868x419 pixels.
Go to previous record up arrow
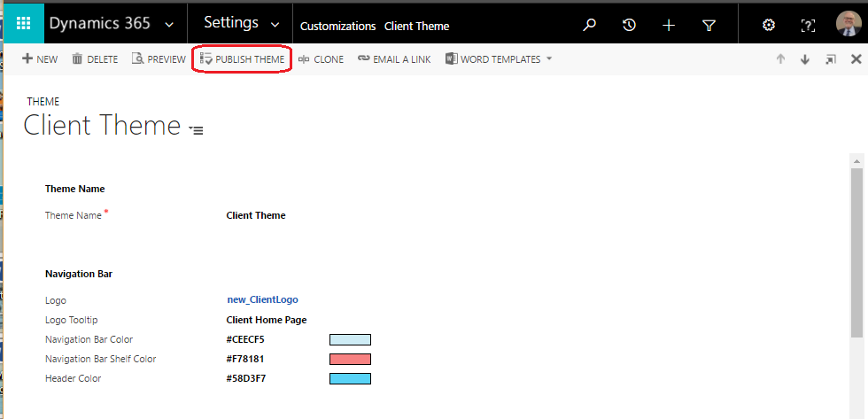pyautogui.click(x=780, y=59)
